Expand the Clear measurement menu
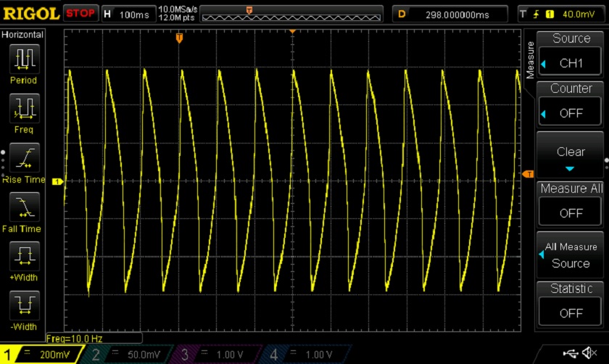The image size is (609, 364). (571, 156)
